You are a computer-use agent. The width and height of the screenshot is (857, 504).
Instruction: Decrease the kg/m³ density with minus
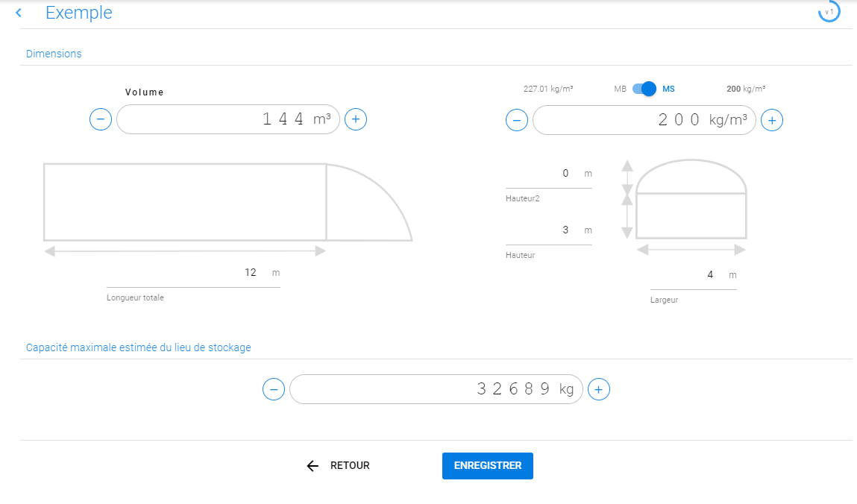pos(516,120)
